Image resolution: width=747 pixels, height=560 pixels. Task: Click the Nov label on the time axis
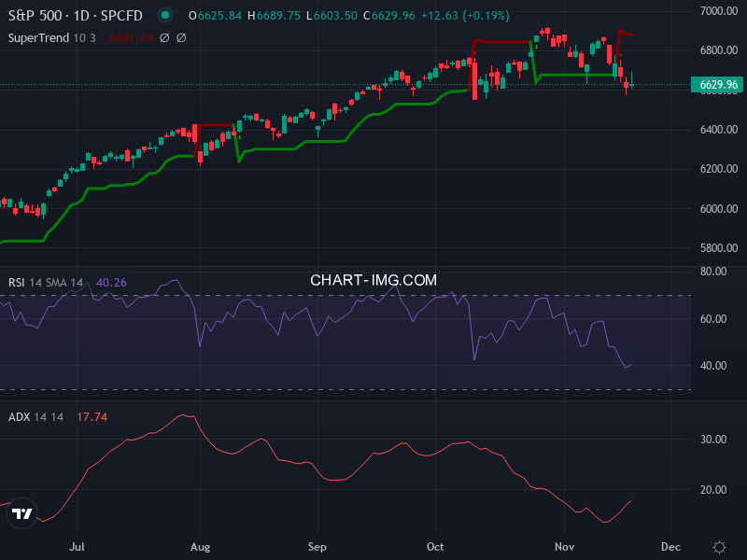564,547
